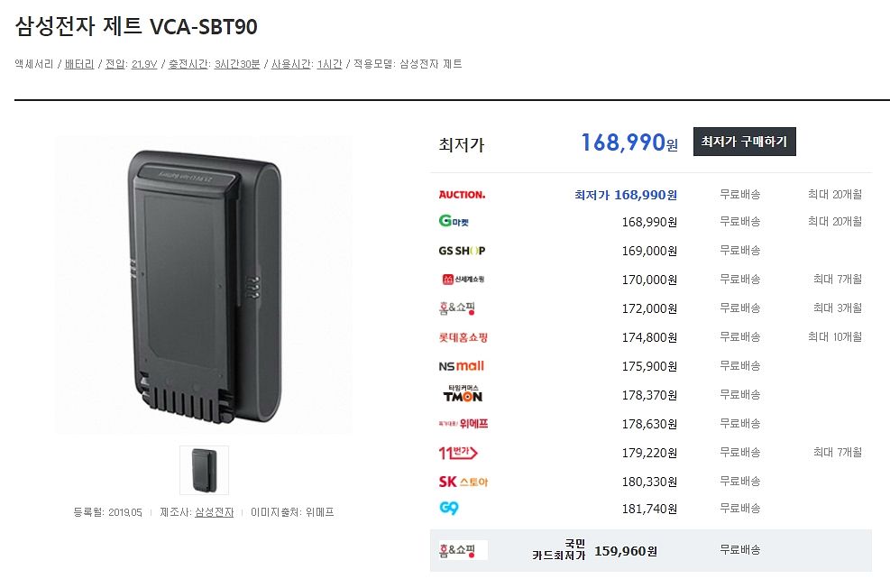Open Auction lowest price 168,990원 link

tap(626, 195)
